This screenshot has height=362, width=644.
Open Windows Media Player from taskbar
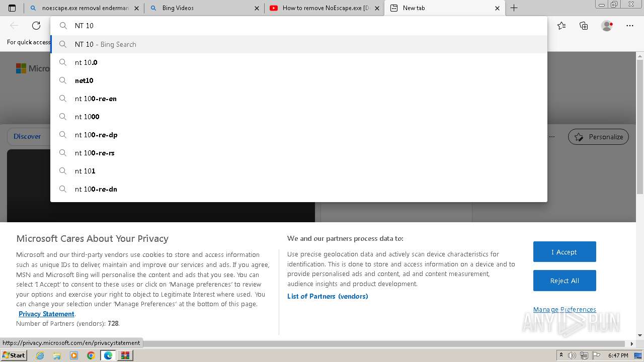point(74,355)
